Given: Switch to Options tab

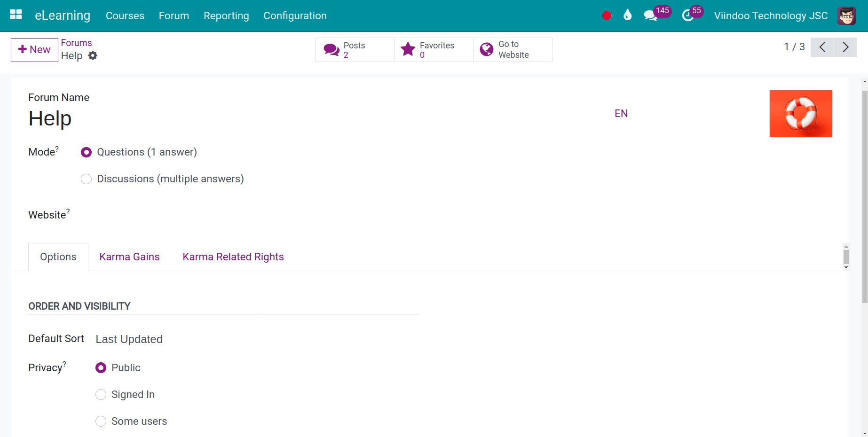Looking at the screenshot, I should 58,257.
